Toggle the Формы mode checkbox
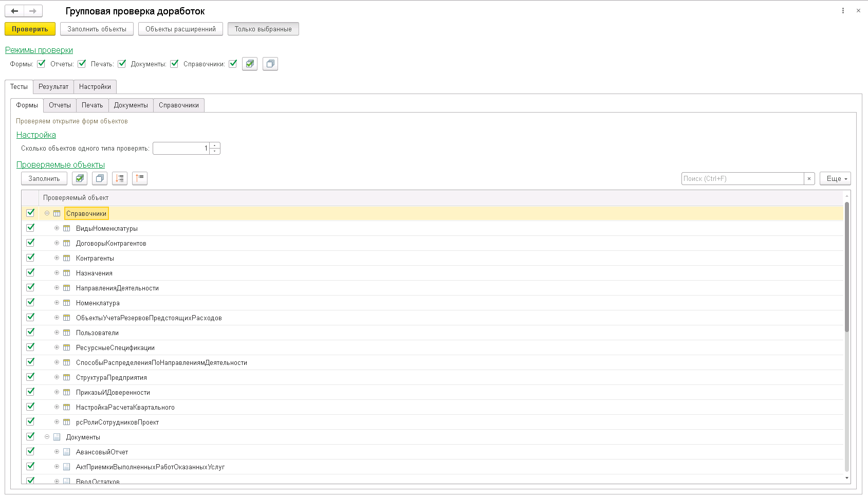The width and height of the screenshot is (868, 496). [x=41, y=64]
